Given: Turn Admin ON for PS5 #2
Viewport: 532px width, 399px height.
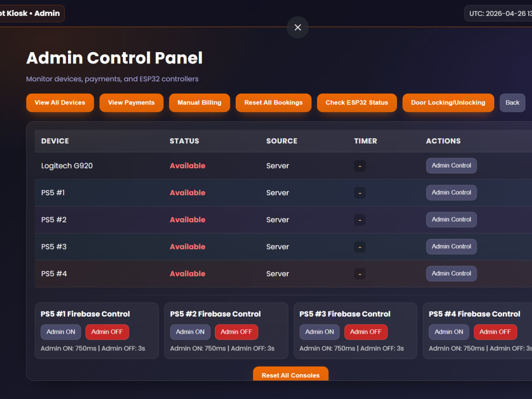Looking at the screenshot, I should click(x=190, y=332).
